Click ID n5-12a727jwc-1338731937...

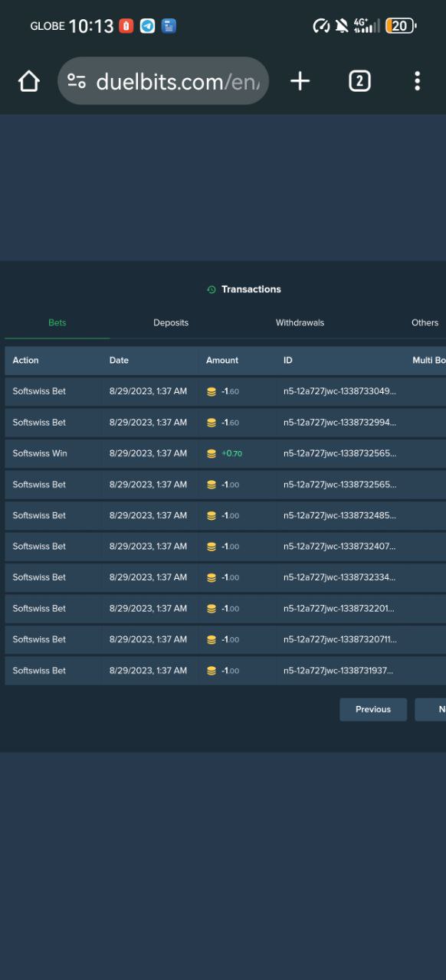pyautogui.click(x=339, y=671)
